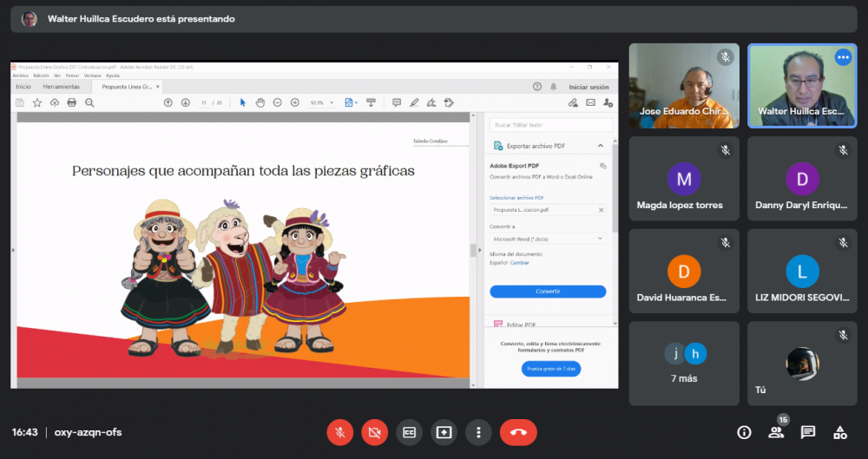Click the blue Convertir button

548,292
